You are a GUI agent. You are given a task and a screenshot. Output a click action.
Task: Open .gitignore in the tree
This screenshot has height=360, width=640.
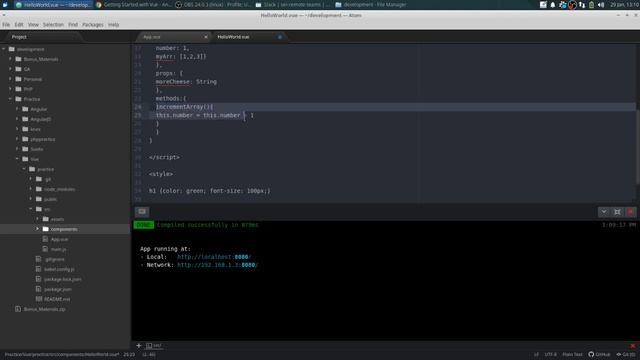(x=54, y=259)
